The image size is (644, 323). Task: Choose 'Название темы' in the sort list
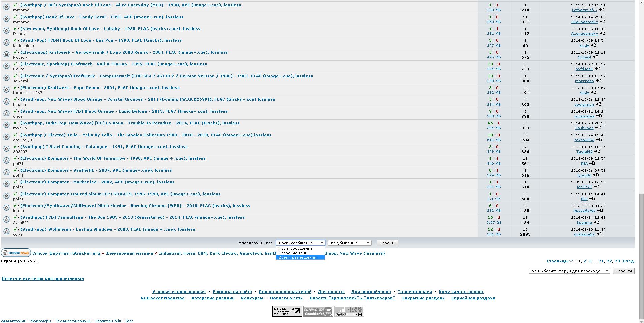coord(293,253)
